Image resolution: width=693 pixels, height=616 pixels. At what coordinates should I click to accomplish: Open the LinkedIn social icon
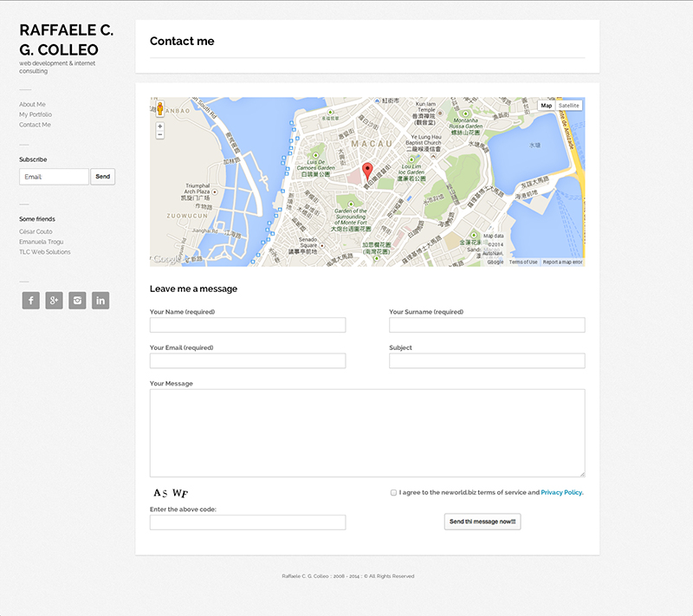pyautogui.click(x=100, y=301)
